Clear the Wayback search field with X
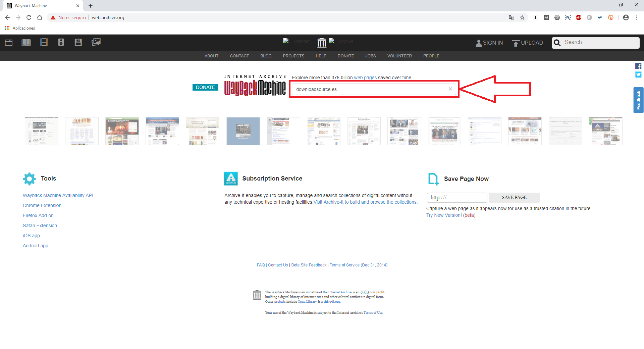The width and height of the screenshot is (644, 349). [x=450, y=89]
